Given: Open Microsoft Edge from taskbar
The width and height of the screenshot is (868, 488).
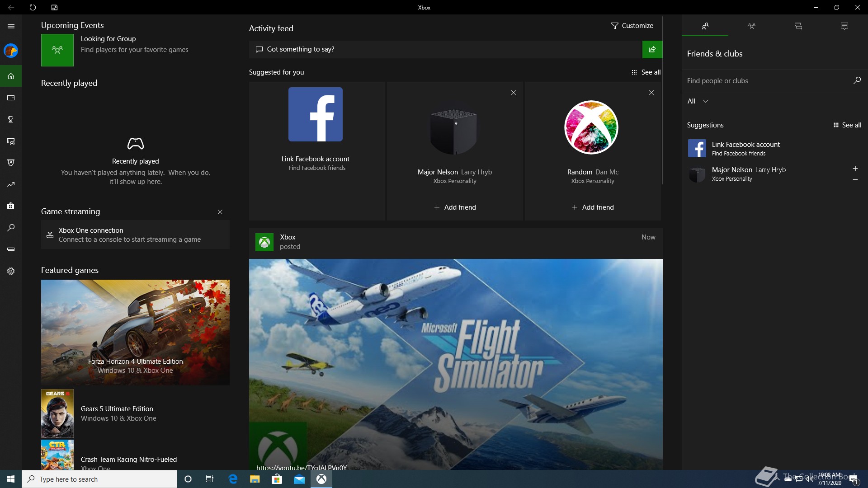Looking at the screenshot, I should pyautogui.click(x=233, y=479).
